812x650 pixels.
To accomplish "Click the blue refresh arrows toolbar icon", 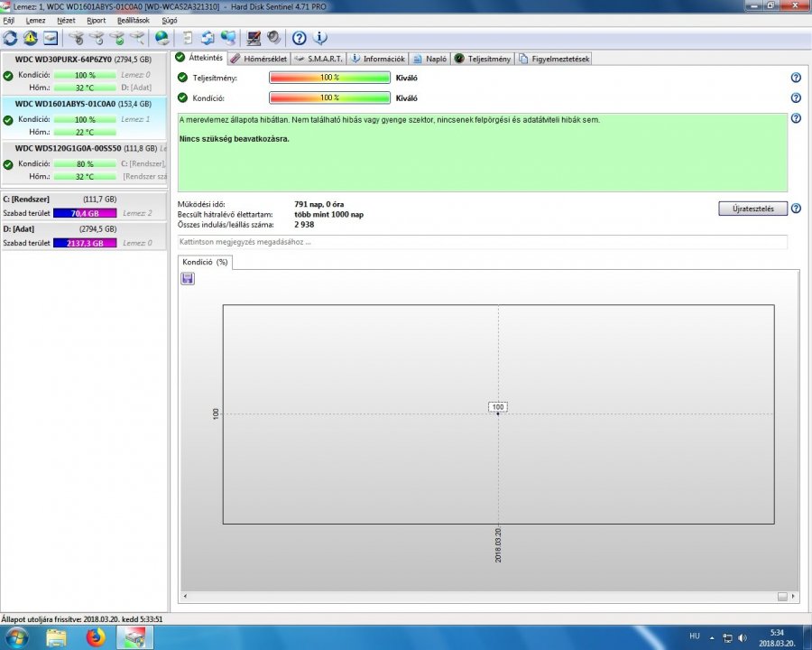I will (x=10, y=38).
